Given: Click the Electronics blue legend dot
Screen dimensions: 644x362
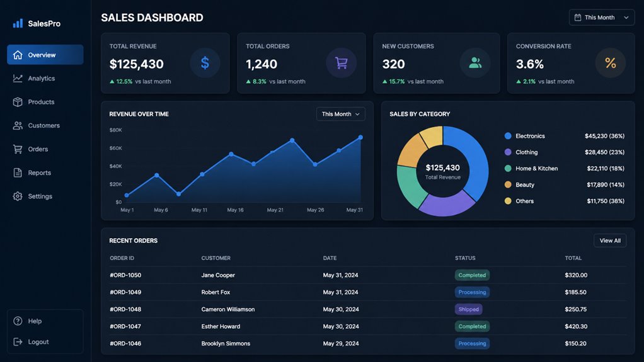Looking at the screenshot, I should (508, 136).
